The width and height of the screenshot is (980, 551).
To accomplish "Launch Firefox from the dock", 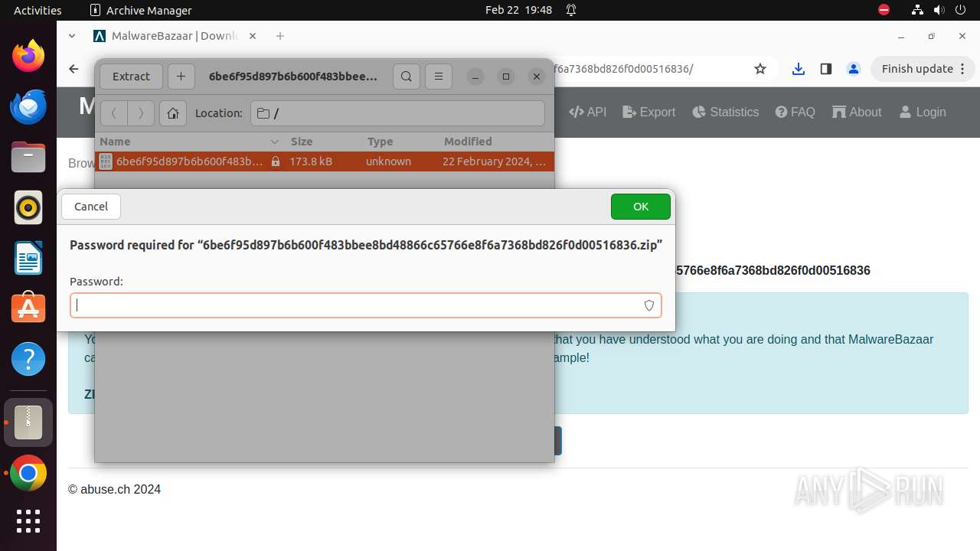I will (x=28, y=56).
